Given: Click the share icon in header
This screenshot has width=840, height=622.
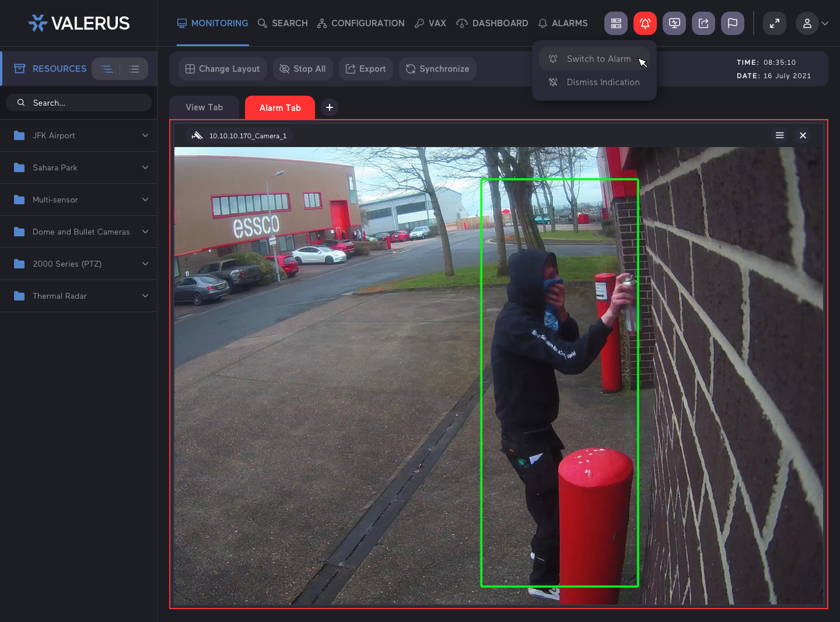Looking at the screenshot, I should pyautogui.click(x=703, y=23).
